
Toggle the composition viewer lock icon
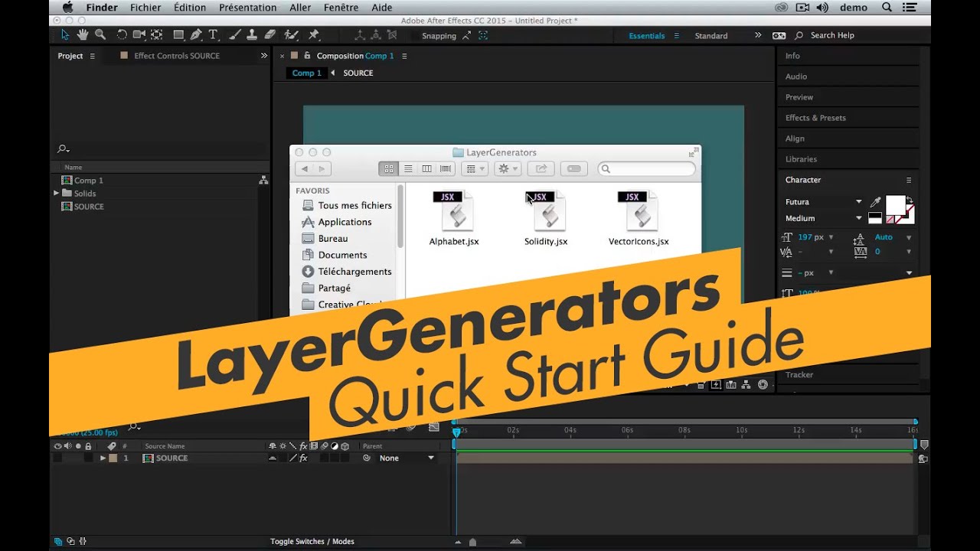(307, 56)
